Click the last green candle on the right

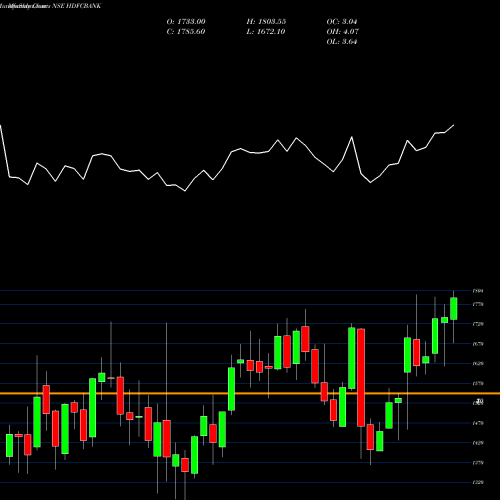click(454, 309)
